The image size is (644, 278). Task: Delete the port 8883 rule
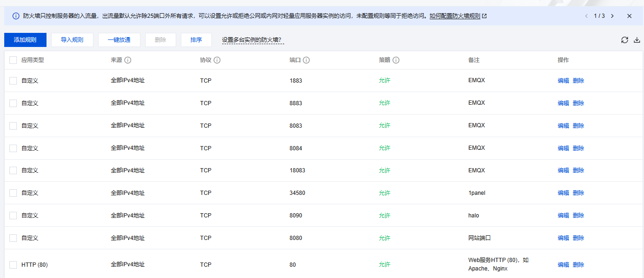tap(578, 103)
